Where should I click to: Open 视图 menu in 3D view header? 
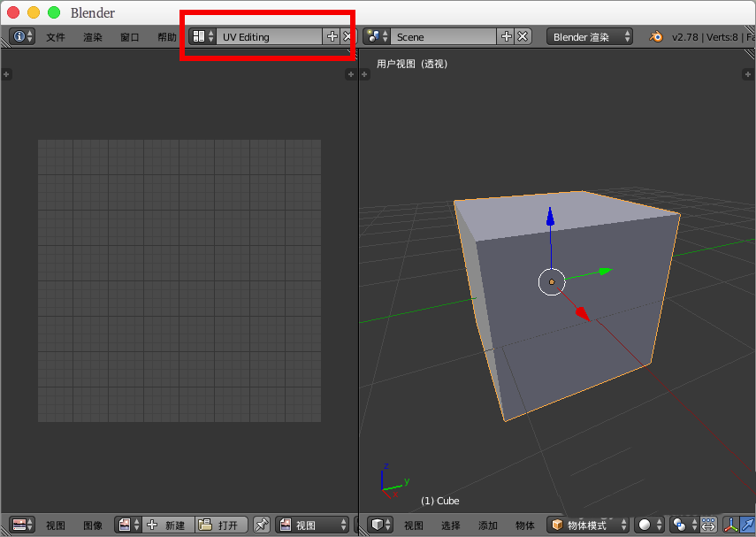tap(414, 525)
